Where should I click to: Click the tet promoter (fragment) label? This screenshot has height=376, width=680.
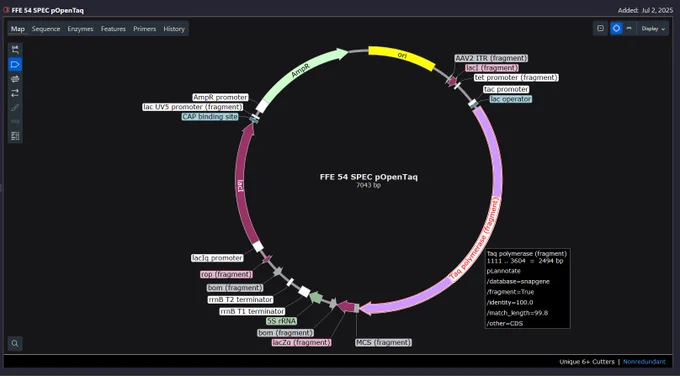(516, 78)
